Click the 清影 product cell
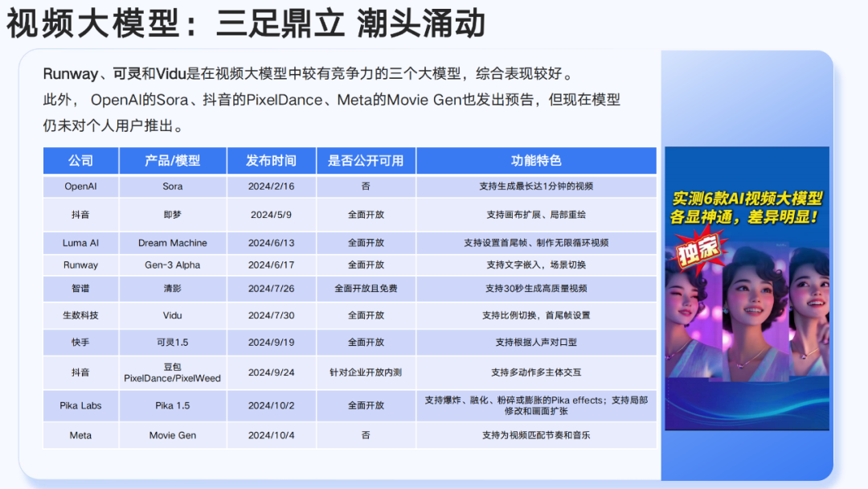This screenshot has height=489, width=868. (173, 289)
